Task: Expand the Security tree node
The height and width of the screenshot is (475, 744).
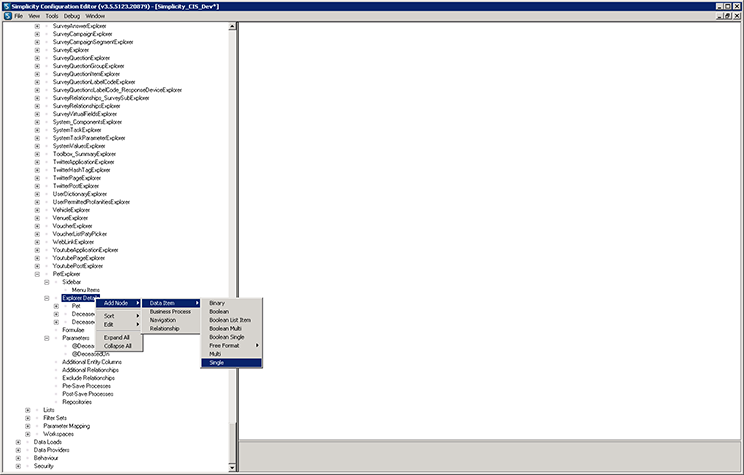Action: click(18, 466)
